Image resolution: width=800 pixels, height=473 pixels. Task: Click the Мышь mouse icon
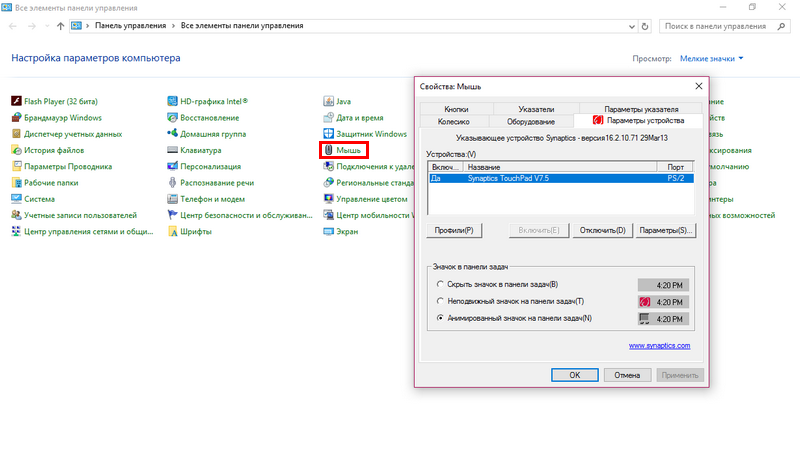point(329,150)
